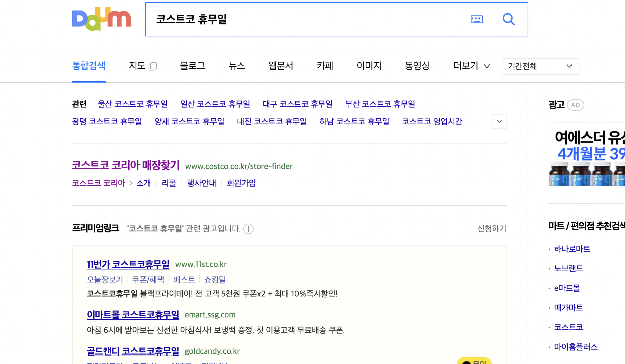This screenshot has width=625, height=364.
Task: Open the 11번가 코스트코휴무일 ad link
Action: [x=128, y=265]
